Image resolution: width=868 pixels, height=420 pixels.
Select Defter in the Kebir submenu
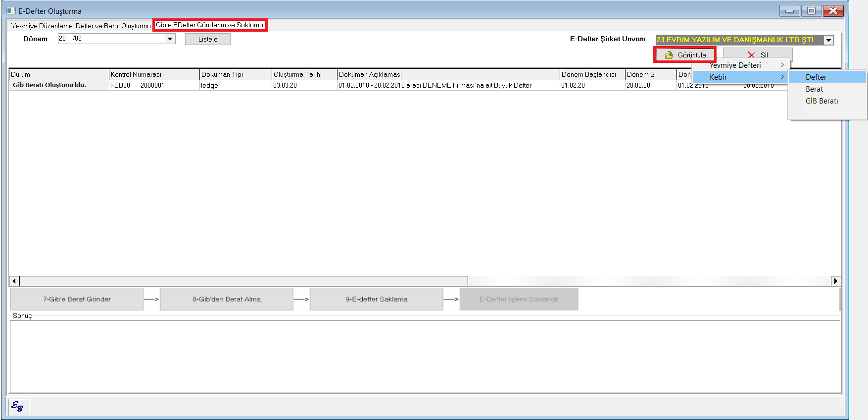827,77
